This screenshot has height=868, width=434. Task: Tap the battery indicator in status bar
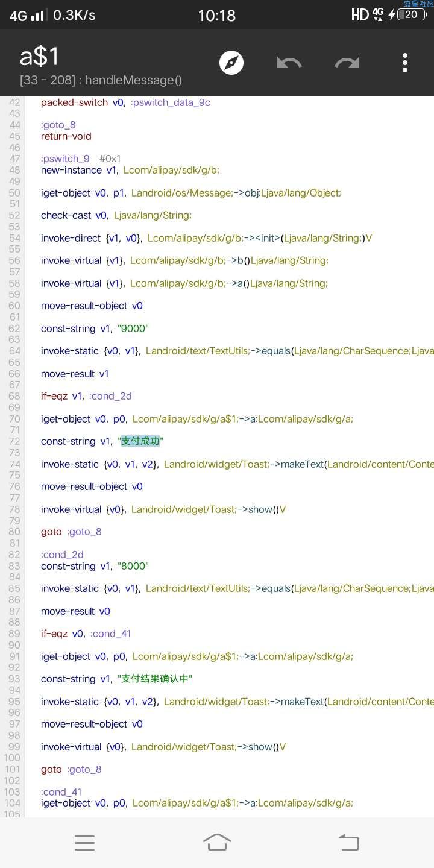(412, 15)
